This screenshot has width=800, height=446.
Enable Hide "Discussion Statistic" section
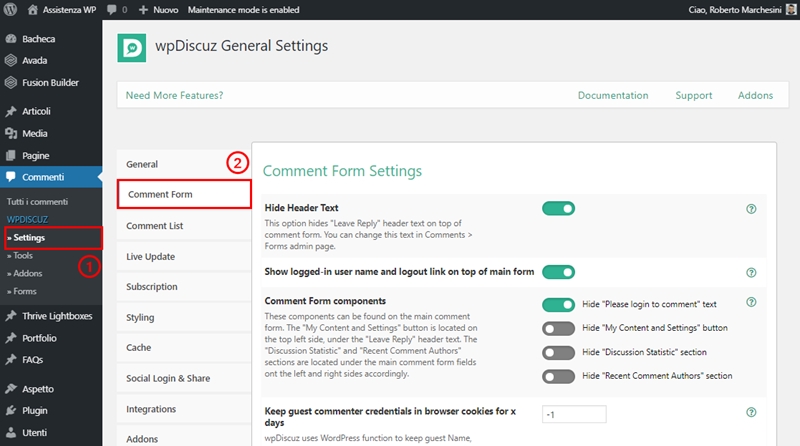point(558,353)
